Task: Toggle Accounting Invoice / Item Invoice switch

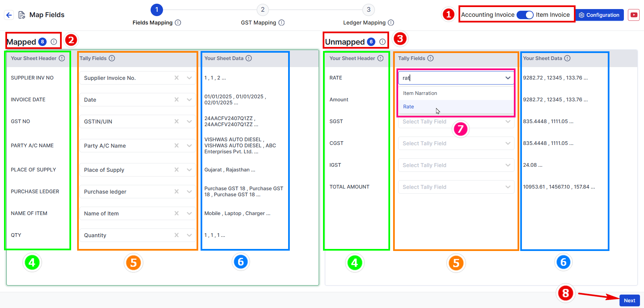Action: (525, 15)
